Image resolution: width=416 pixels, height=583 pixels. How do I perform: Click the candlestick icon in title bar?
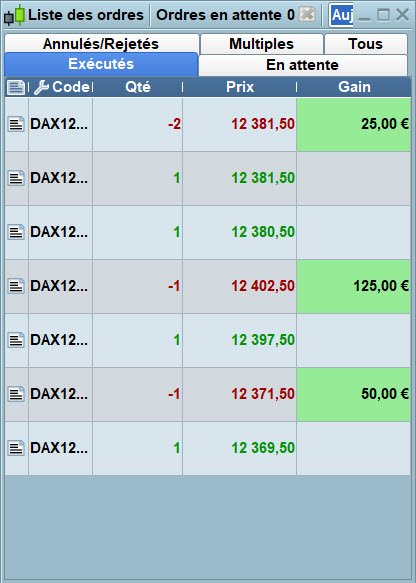coord(14,16)
